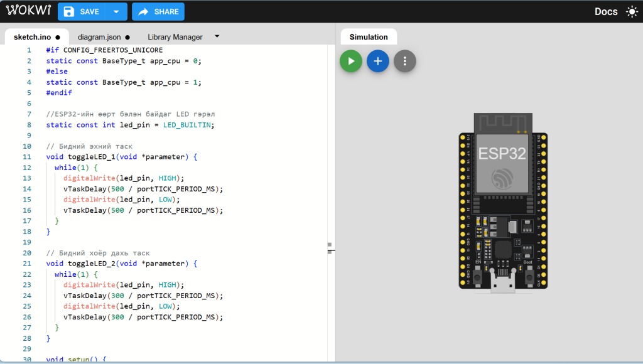This screenshot has height=364, width=643.
Task: Click the Share button
Action: click(158, 11)
